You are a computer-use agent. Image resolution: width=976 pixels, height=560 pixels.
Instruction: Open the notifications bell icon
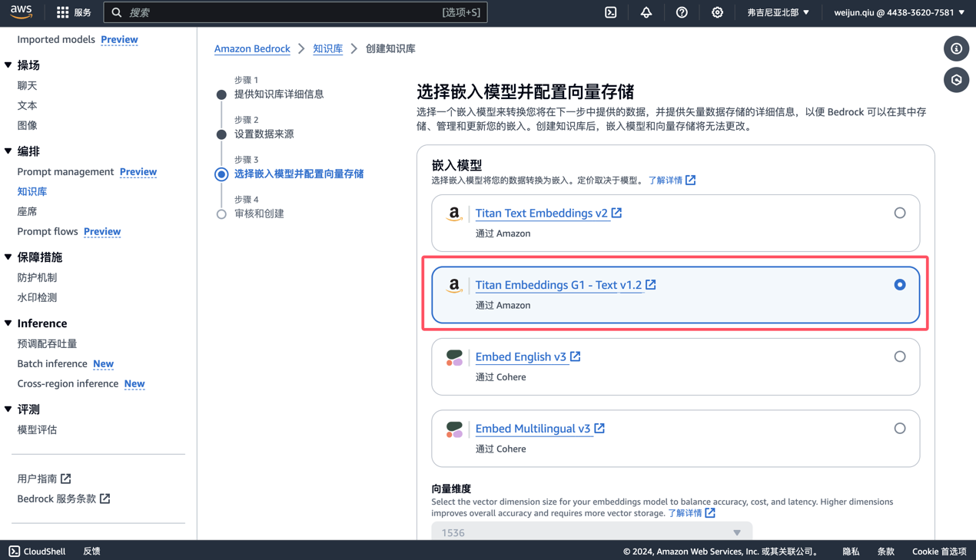[x=646, y=12]
